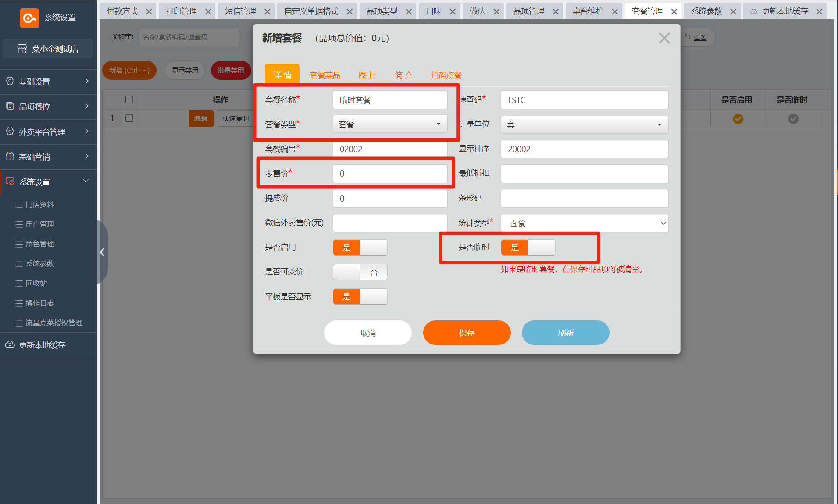Tick the select-all checkbox in table header
The height and width of the screenshot is (504, 838).
point(129,99)
